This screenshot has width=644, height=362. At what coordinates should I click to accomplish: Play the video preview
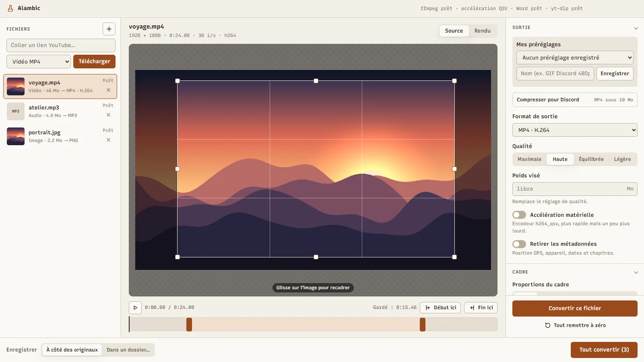(x=135, y=308)
